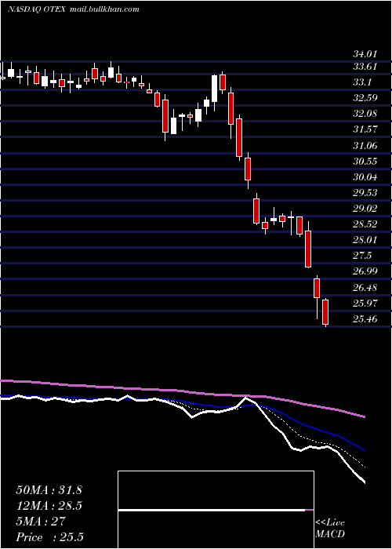Click the 31.06 price axis label

(365, 146)
